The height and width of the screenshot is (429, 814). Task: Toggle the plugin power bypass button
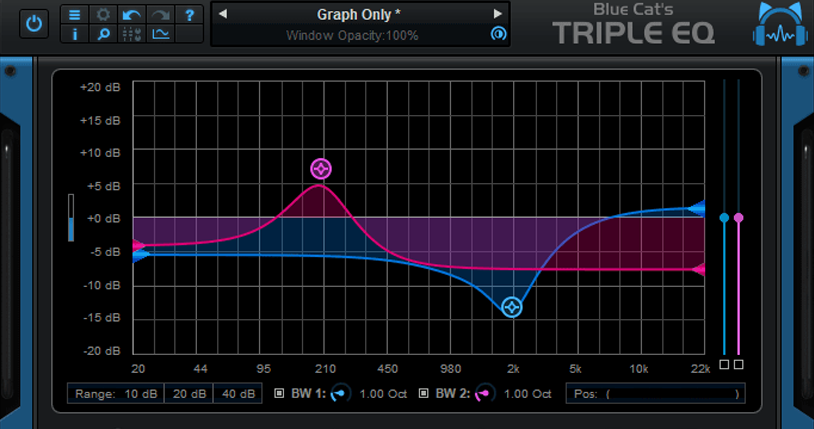[35, 22]
